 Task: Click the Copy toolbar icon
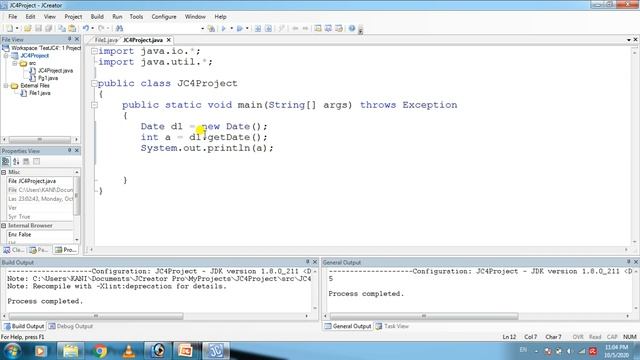pyautogui.click(x=62, y=28)
